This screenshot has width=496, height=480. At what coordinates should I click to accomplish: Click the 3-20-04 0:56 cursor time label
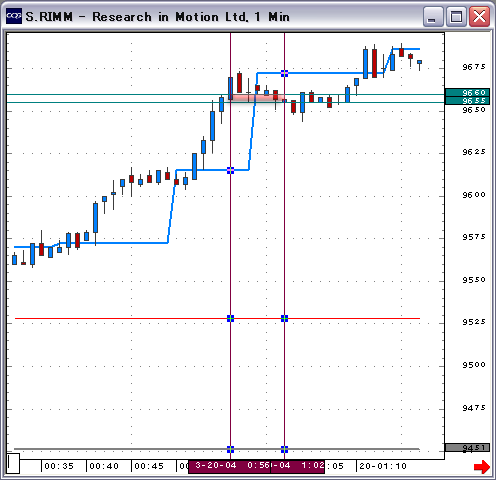(x=229, y=466)
